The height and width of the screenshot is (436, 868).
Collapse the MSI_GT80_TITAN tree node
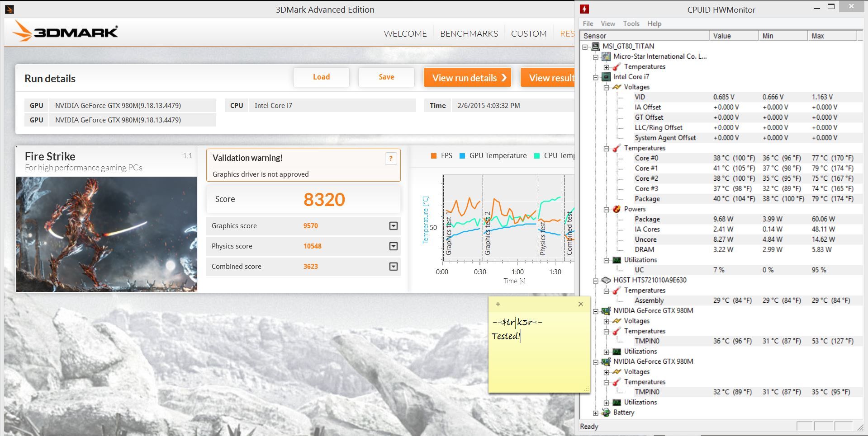pos(585,47)
